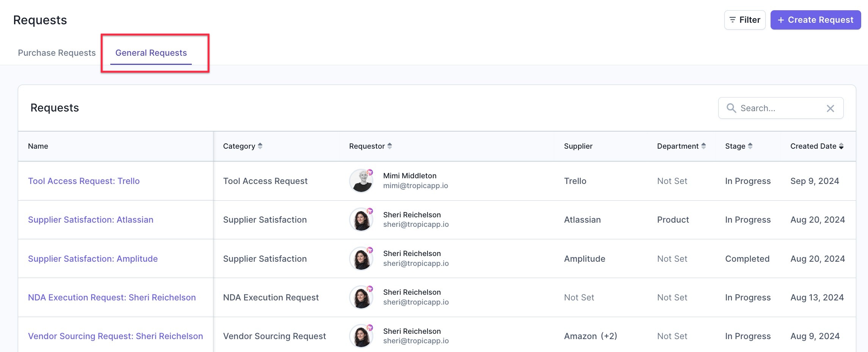Click the Supplier column header
Image resolution: width=868 pixels, height=352 pixels.
point(578,146)
